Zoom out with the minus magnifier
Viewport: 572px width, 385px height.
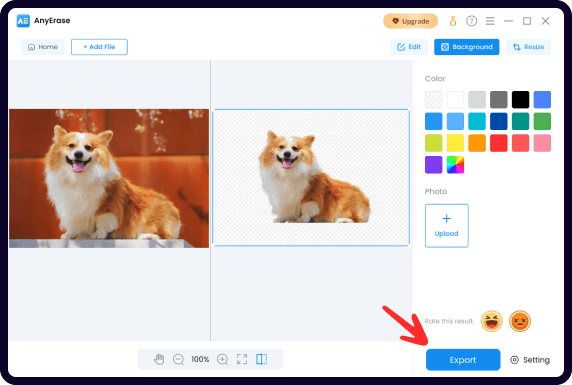178,359
